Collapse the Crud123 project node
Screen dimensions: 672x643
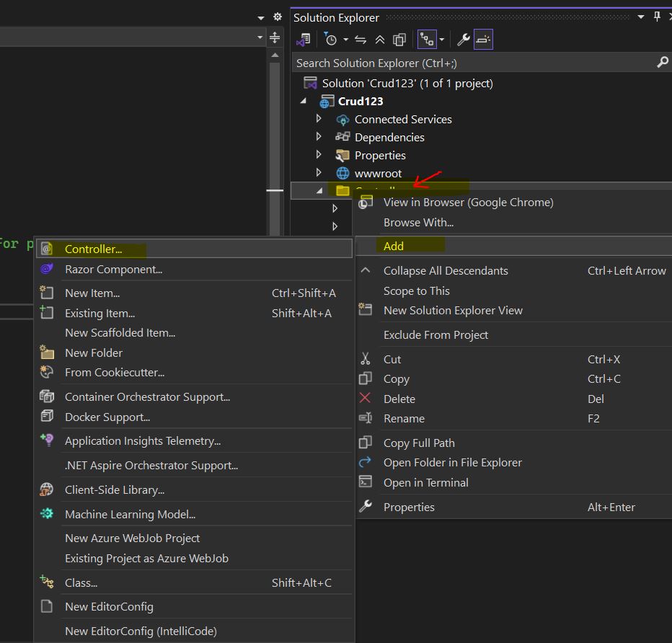tap(304, 101)
